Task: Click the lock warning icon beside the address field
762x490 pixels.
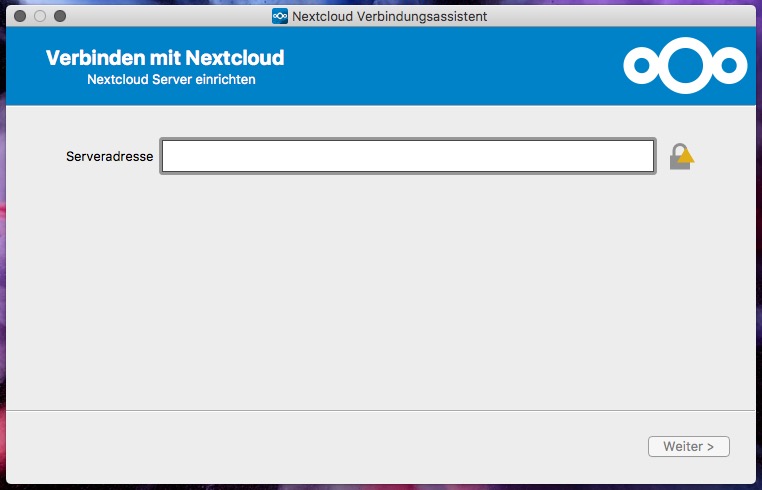Action: coord(682,157)
